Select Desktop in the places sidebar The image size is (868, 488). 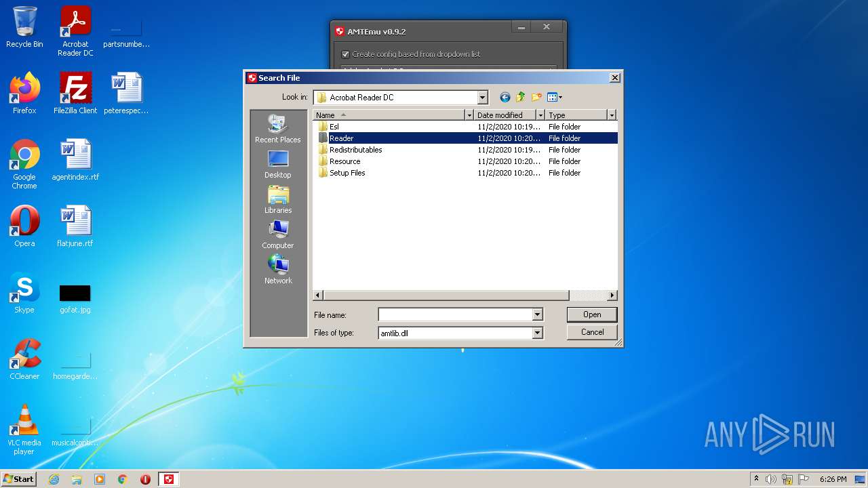(278, 164)
